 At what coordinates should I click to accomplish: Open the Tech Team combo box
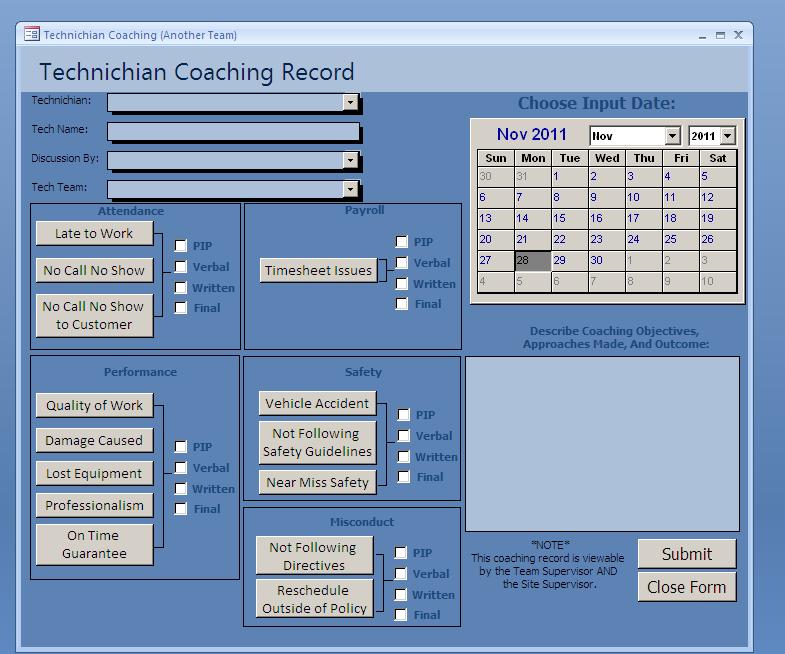pos(350,189)
